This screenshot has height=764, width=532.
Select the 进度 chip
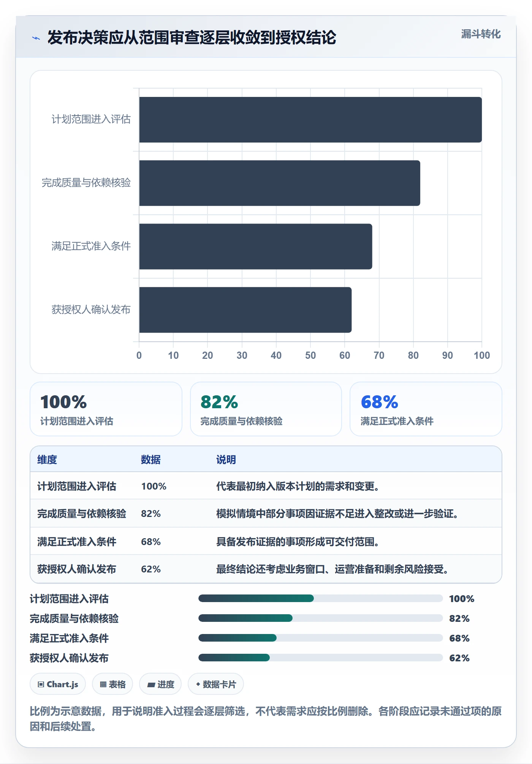pos(160,684)
